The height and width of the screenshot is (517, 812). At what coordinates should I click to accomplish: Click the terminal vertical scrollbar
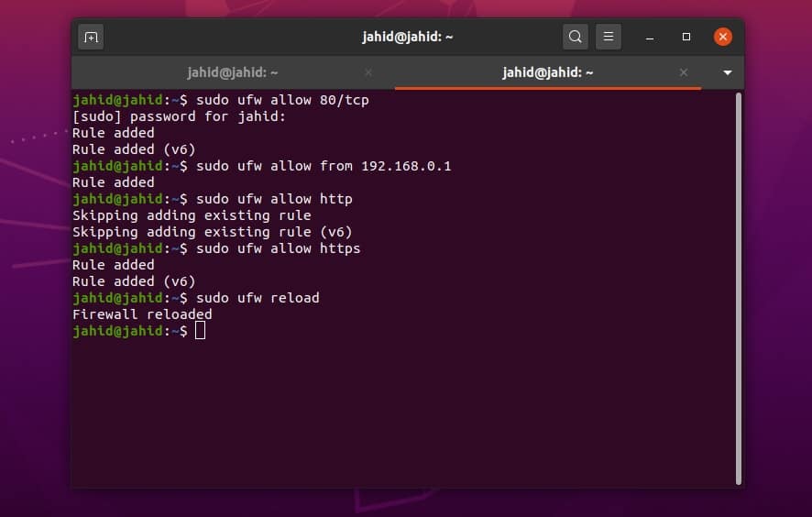[x=739, y=289]
